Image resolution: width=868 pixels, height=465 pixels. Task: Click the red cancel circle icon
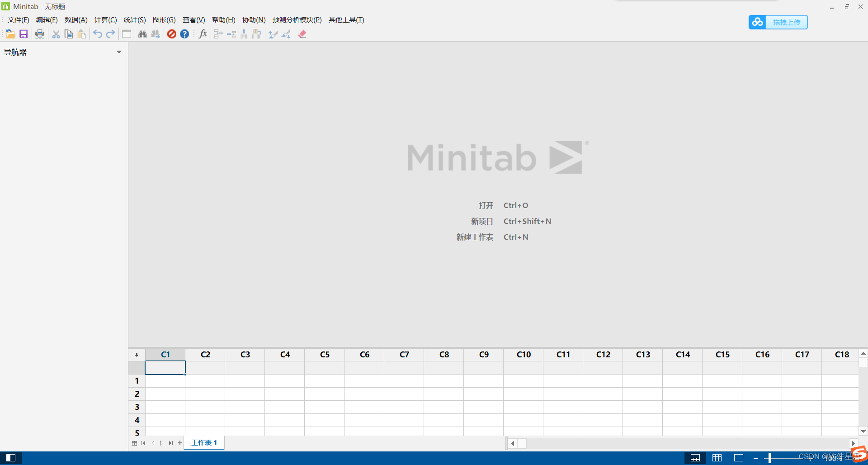click(x=172, y=34)
